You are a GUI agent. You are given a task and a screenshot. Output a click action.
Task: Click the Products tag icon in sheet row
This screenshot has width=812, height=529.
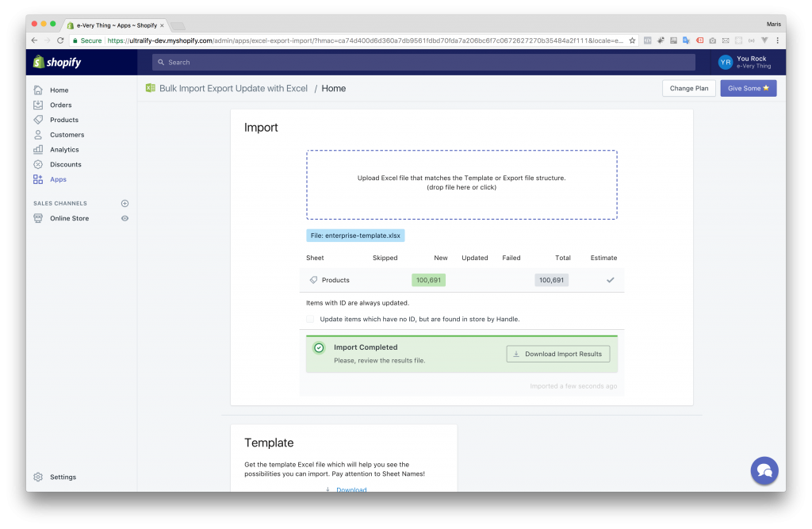tap(313, 280)
